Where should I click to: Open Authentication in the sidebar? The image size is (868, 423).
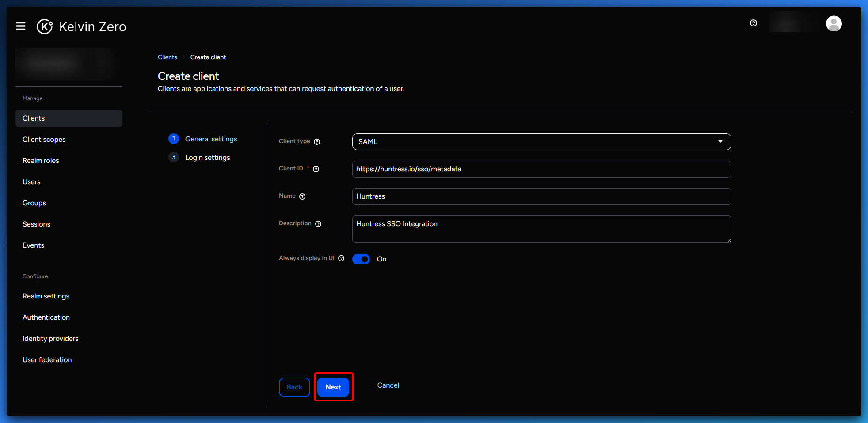[69, 317]
